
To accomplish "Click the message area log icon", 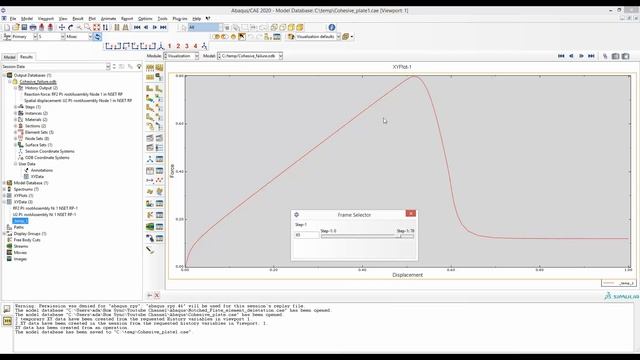I will (7, 309).
